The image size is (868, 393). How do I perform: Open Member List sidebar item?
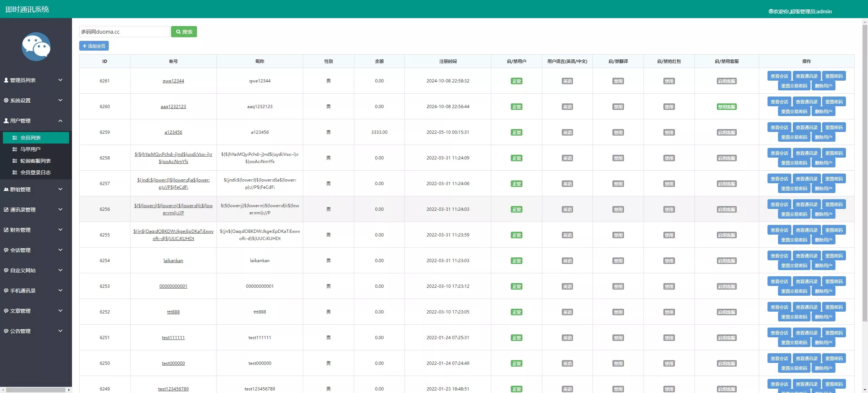pos(30,138)
